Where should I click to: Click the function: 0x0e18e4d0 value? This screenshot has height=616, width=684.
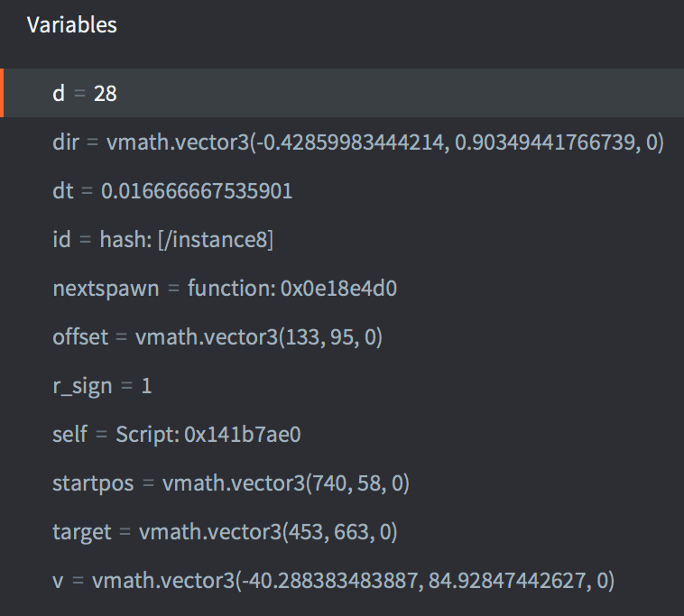click(x=292, y=288)
